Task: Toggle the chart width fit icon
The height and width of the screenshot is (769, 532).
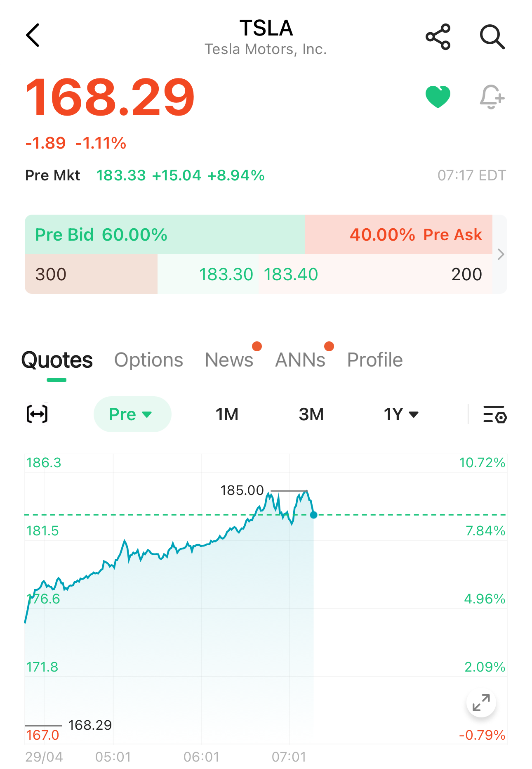Action: [37, 414]
